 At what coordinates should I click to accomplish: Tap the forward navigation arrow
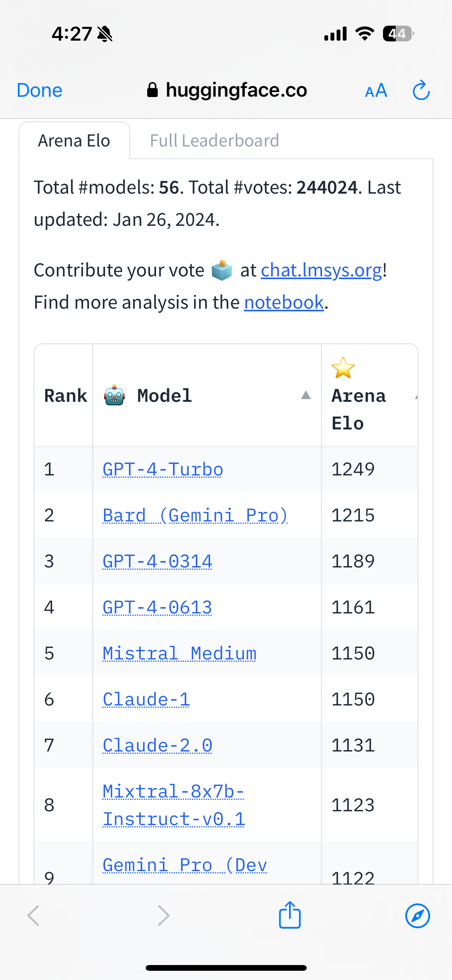pyautogui.click(x=163, y=916)
